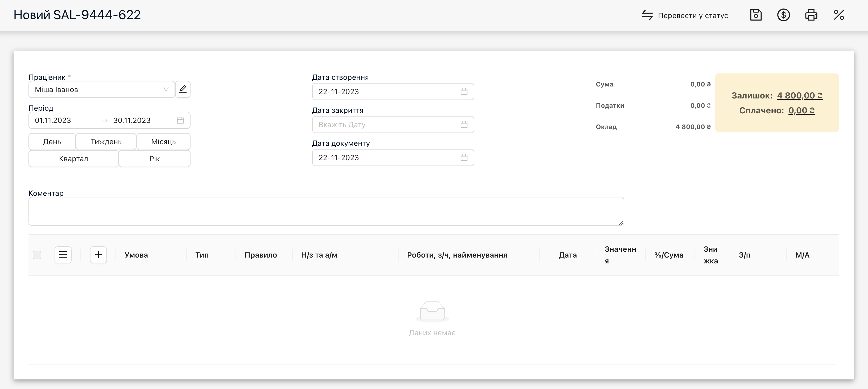Open the Дата створення date picker
Viewport: 868px width, 389px height.
392,92
